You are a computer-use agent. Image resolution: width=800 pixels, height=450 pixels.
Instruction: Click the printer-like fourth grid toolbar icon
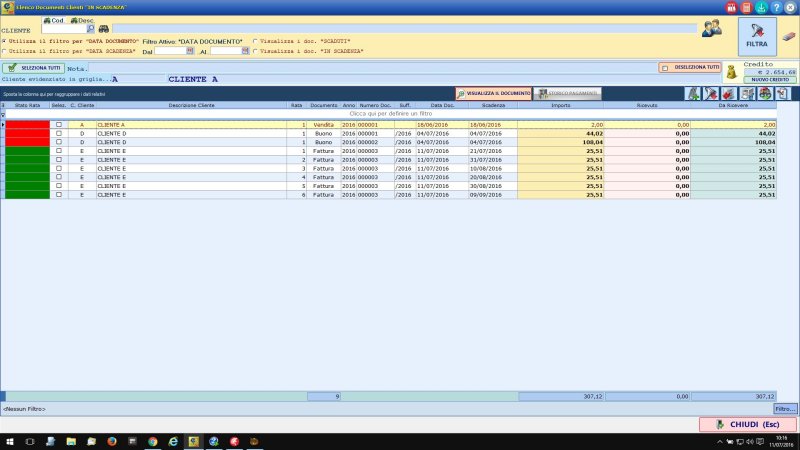pos(747,93)
